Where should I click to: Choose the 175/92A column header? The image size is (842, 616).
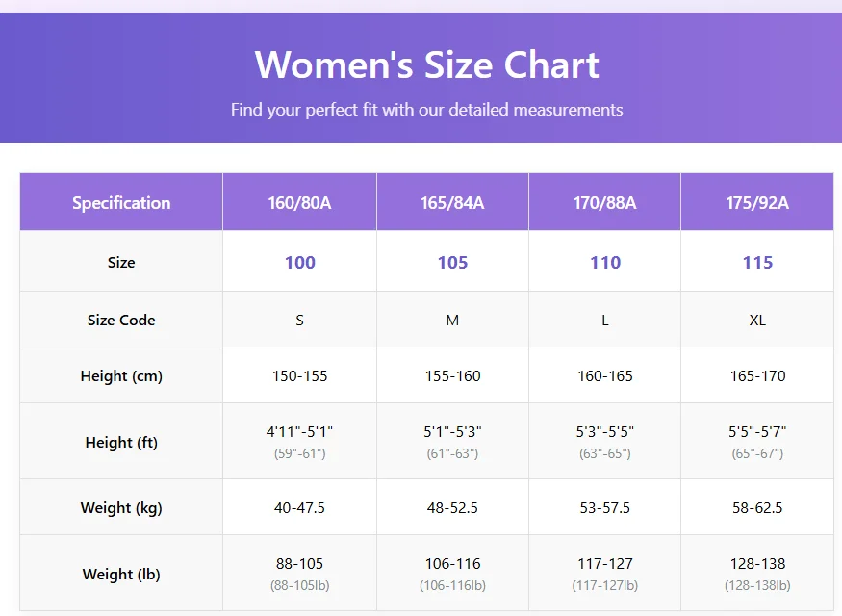[x=757, y=202]
